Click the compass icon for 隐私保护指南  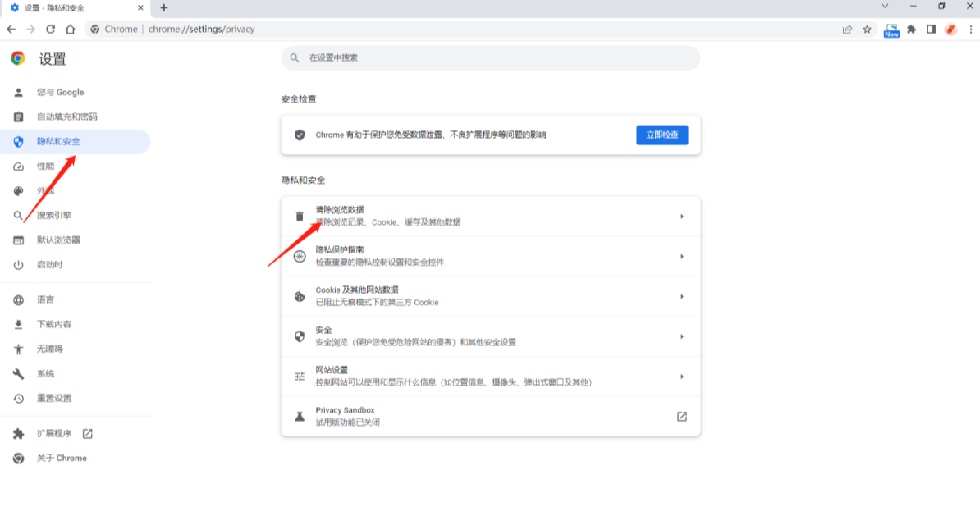pos(300,256)
